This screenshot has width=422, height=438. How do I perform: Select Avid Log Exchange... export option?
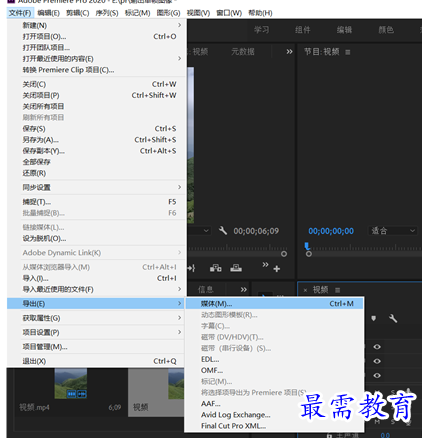[274, 415]
